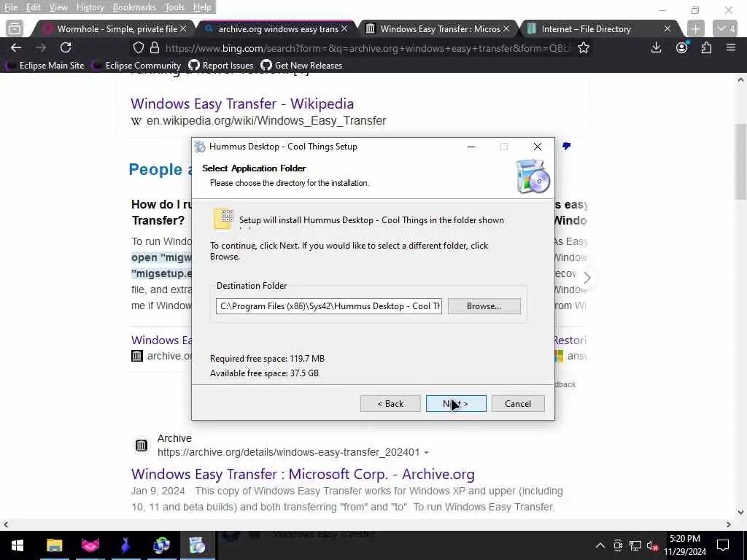The image size is (747, 560).
Task: Click Browse... in the setup dialog
Action: (x=484, y=306)
